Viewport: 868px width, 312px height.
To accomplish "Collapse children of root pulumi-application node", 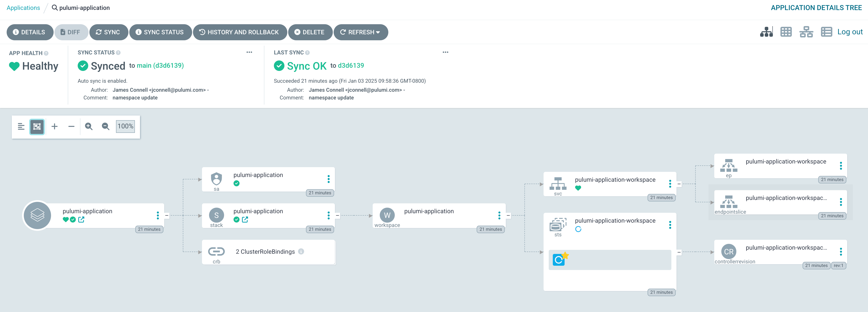I will coord(166,215).
